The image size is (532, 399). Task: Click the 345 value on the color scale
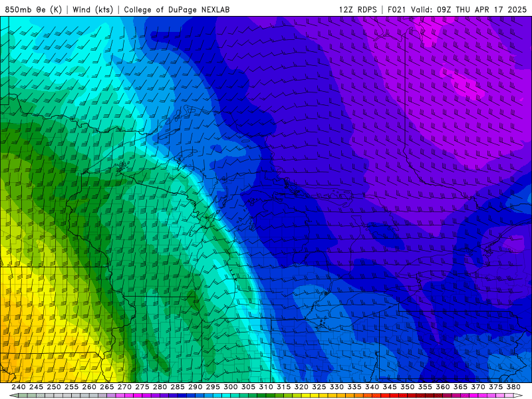pyautogui.click(x=390, y=387)
